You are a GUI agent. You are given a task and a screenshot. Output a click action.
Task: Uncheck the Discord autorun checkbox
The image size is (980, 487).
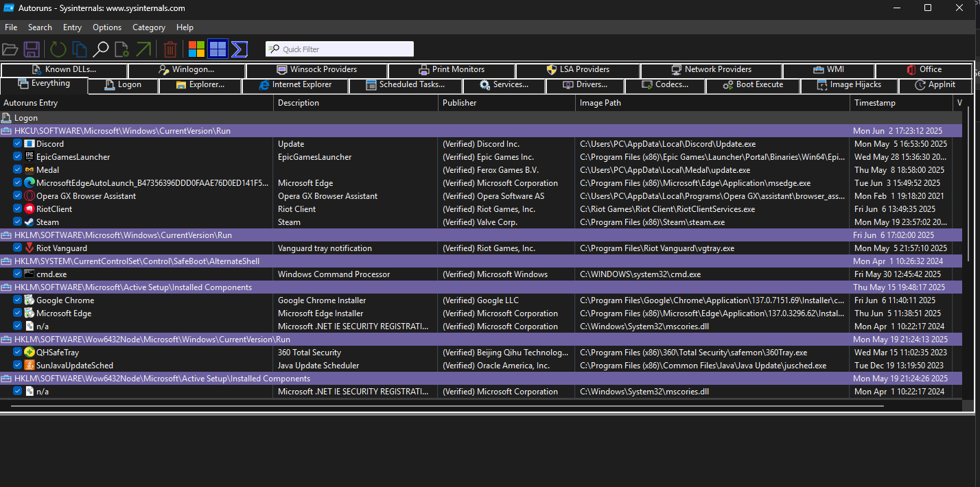[x=18, y=144]
